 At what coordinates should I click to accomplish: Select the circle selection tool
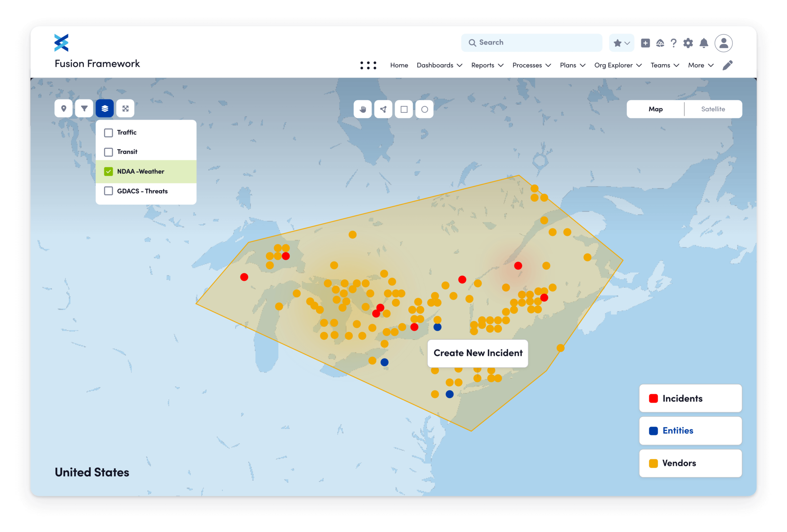[424, 109]
